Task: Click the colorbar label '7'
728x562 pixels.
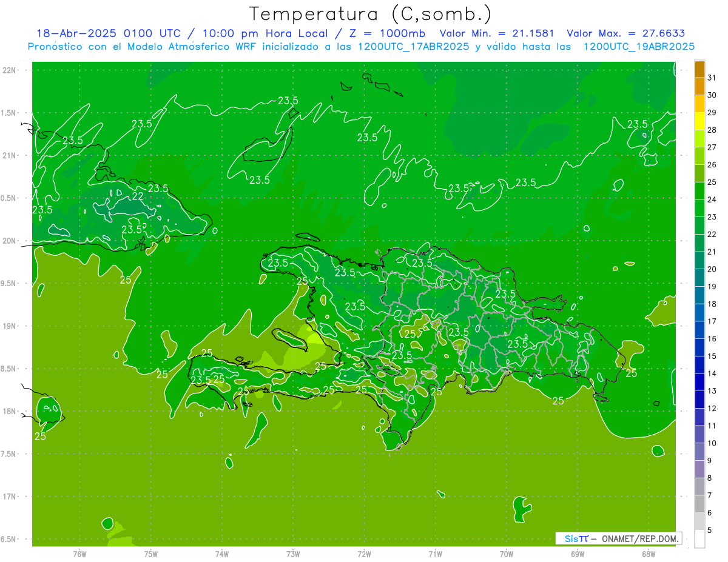Action: [x=710, y=495]
